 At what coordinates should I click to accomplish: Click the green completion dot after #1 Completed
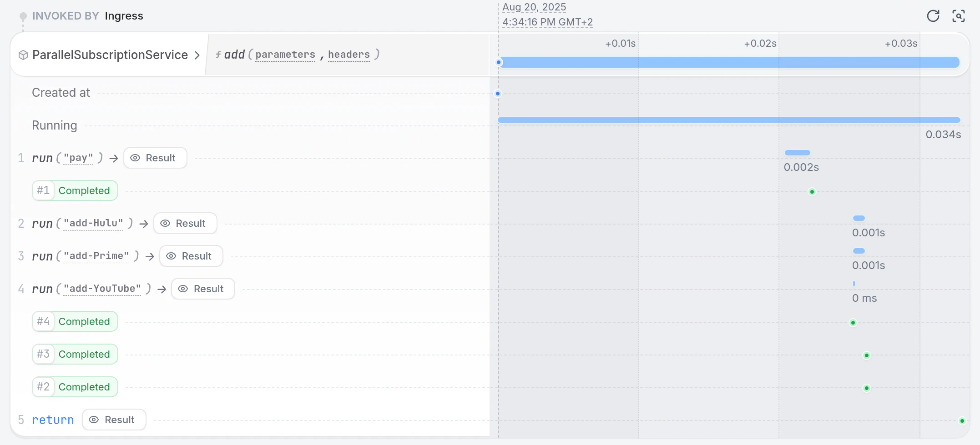812,191
